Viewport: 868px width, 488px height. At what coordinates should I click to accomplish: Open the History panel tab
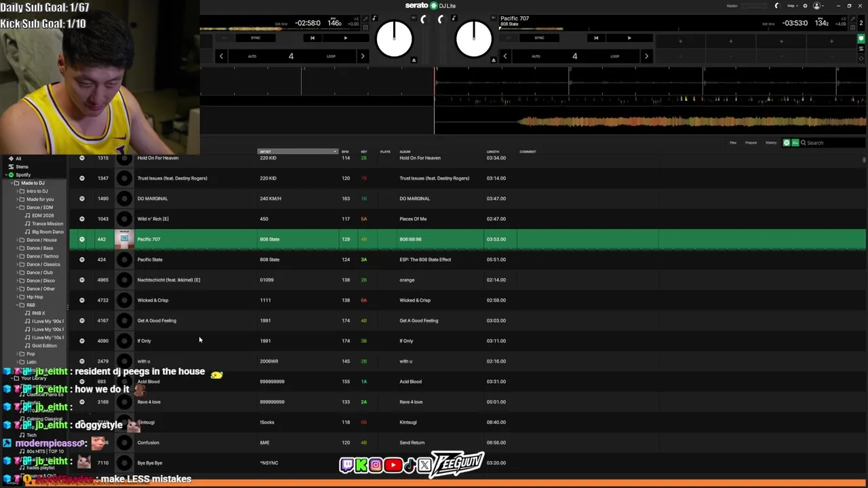pos(771,142)
